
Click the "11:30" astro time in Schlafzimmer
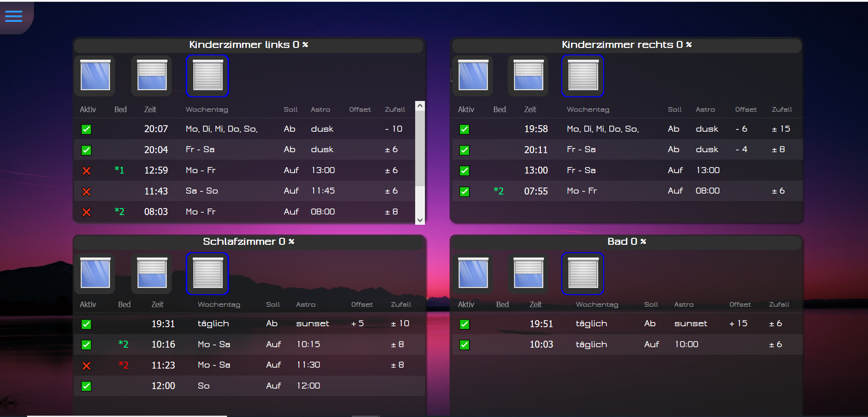click(309, 365)
